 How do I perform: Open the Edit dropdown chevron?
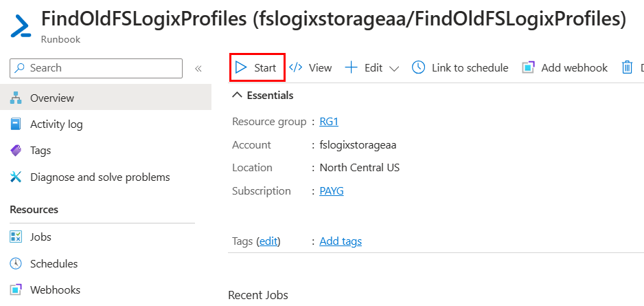click(x=394, y=68)
